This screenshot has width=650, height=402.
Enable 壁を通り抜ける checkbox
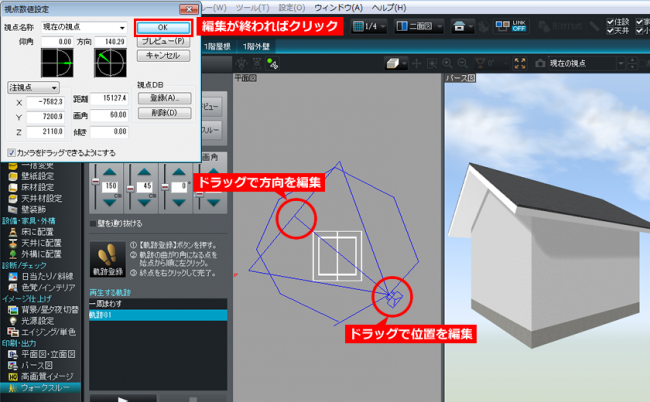(94, 223)
